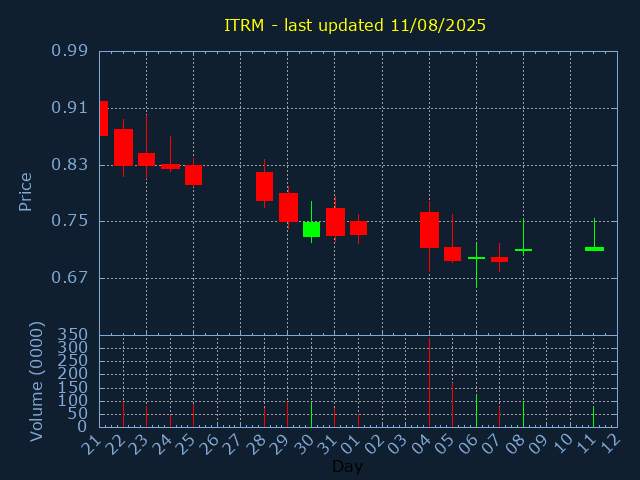Click the red volume bar on day 23
This screenshot has height=480, width=640.
(147, 416)
